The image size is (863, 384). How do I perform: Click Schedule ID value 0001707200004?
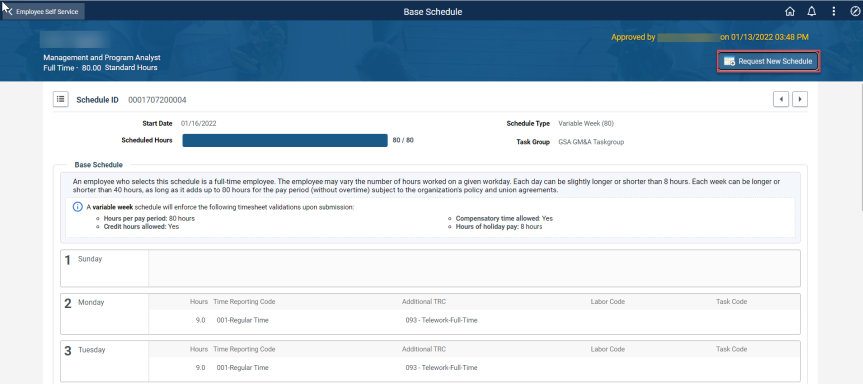(x=157, y=100)
